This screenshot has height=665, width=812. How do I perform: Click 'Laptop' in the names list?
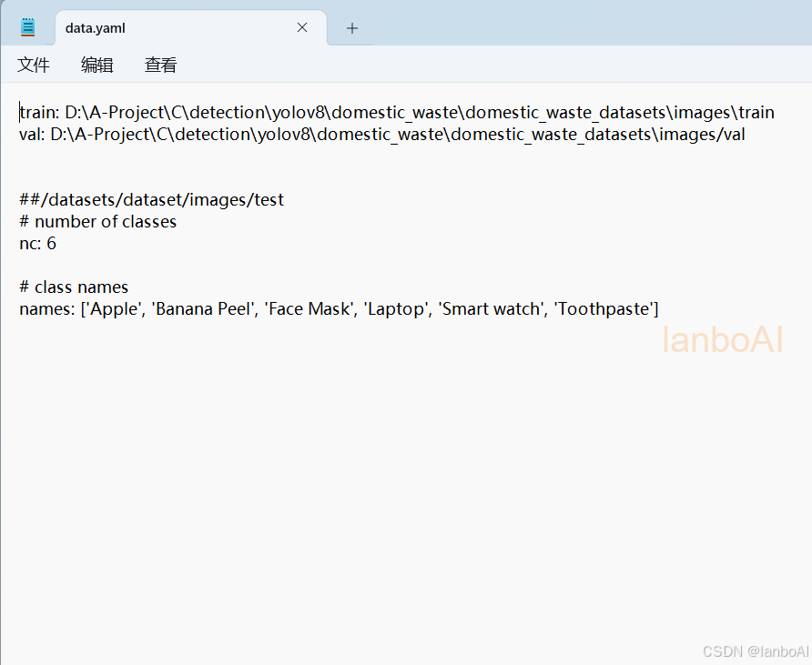[396, 309]
